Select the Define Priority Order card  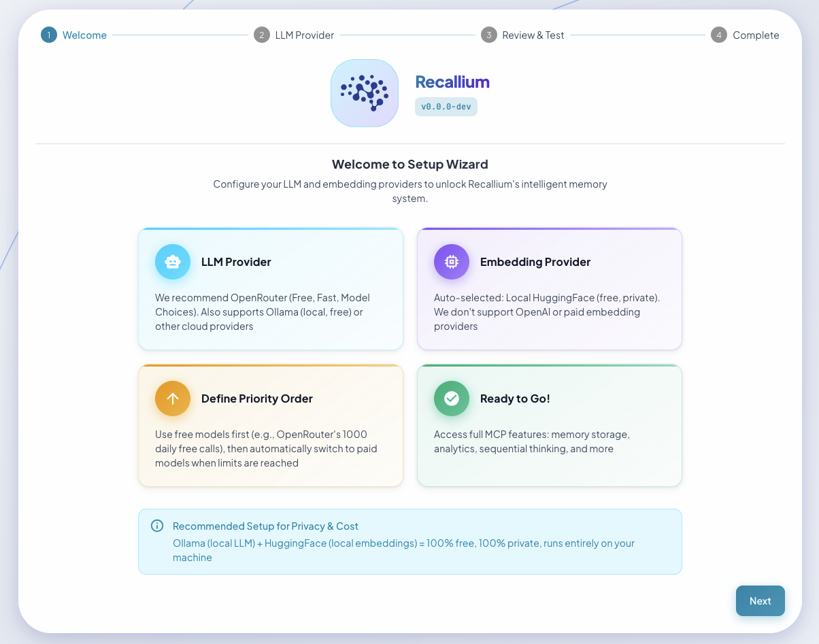click(x=271, y=426)
